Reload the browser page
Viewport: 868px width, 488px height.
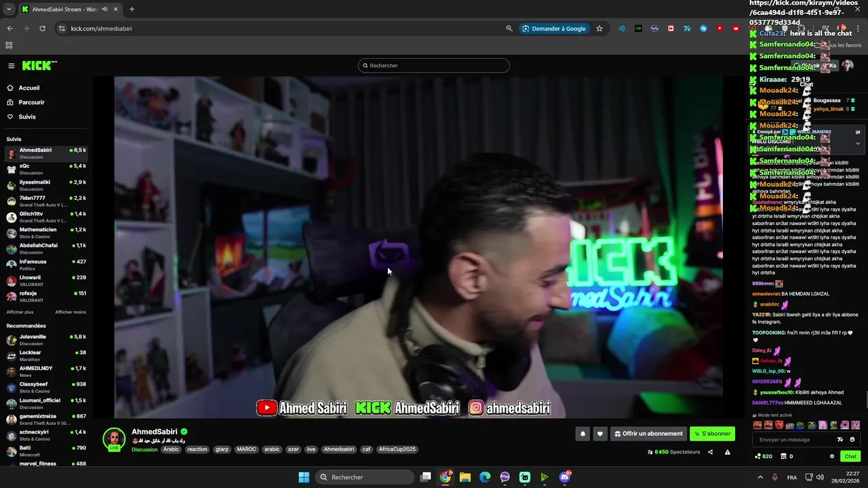coord(42,28)
